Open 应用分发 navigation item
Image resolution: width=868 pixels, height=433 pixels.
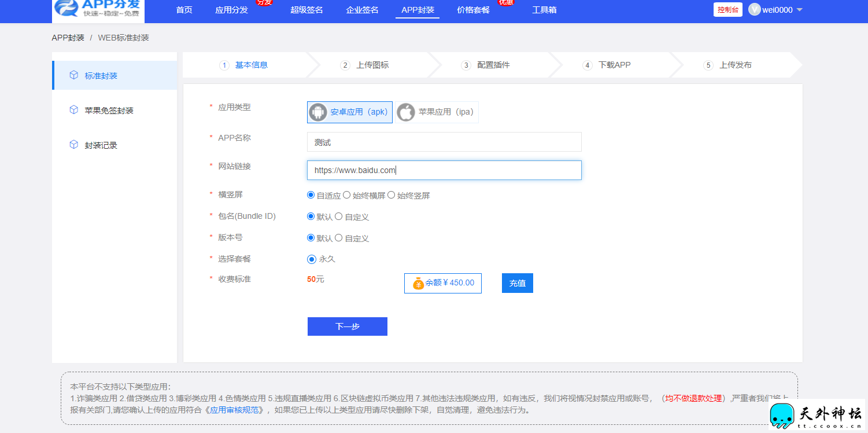(x=231, y=10)
